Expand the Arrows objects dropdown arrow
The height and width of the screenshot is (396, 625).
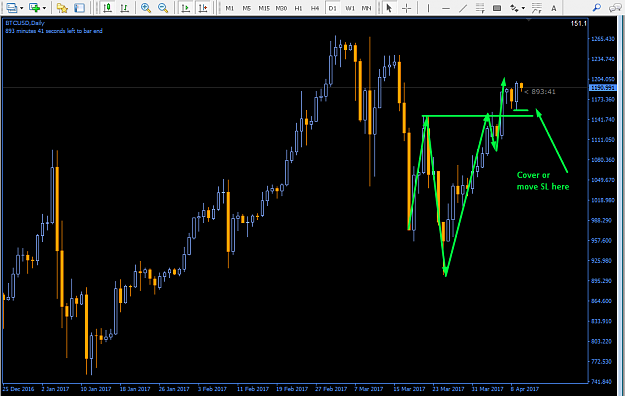(x=523, y=8)
